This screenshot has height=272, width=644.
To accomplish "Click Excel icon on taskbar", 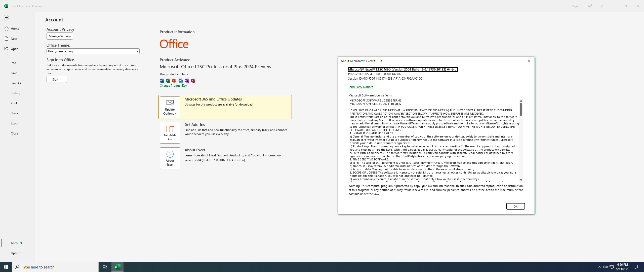I will tap(117, 267).
